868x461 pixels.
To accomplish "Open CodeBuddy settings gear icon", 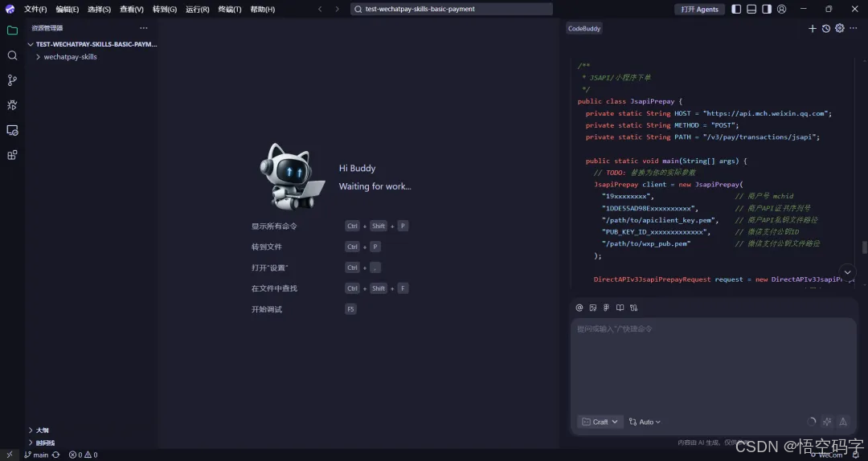I will pyautogui.click(x=840, y=28).
